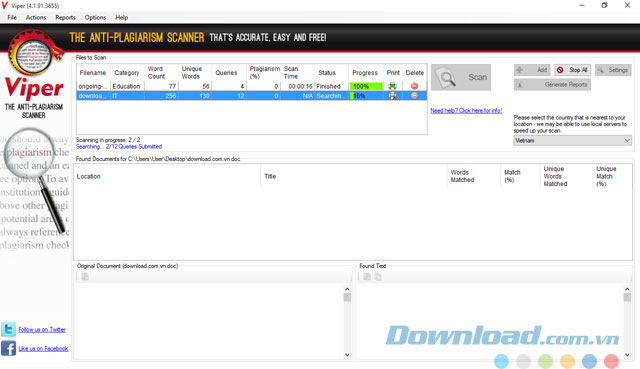Sort by Status column header

click(x=331, y=73)
